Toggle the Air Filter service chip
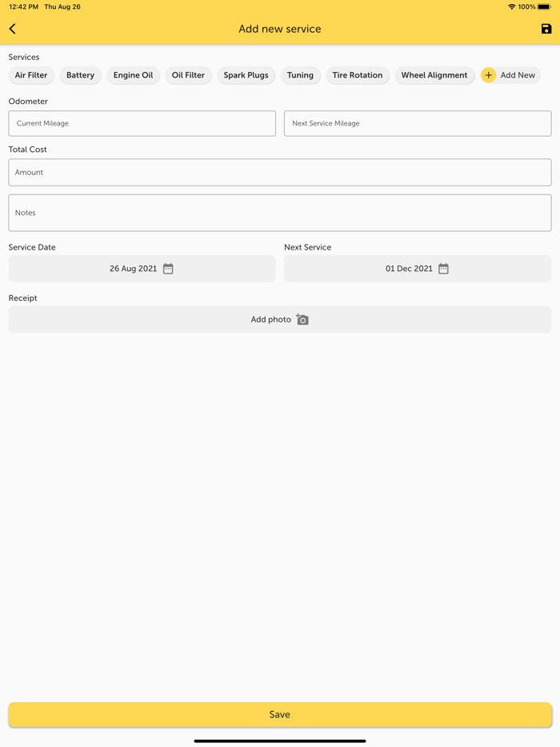The height and width of the screenshot is (747, 560). (31, 75)
